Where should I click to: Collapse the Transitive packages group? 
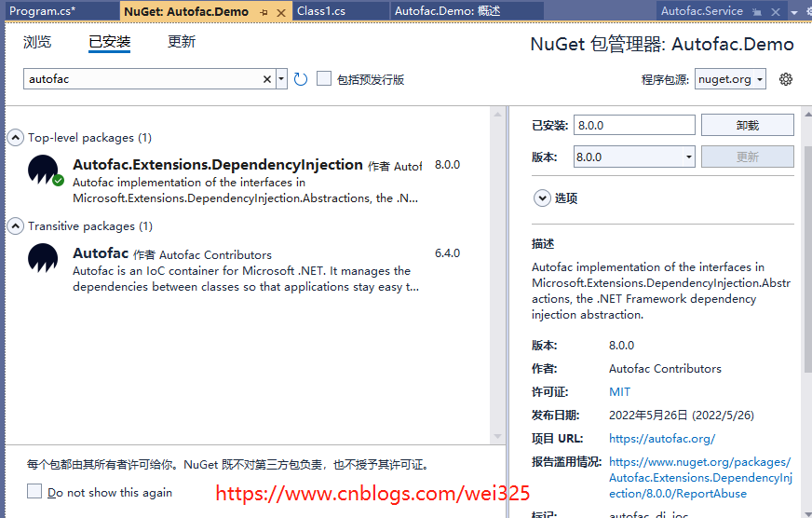point(16,225)
